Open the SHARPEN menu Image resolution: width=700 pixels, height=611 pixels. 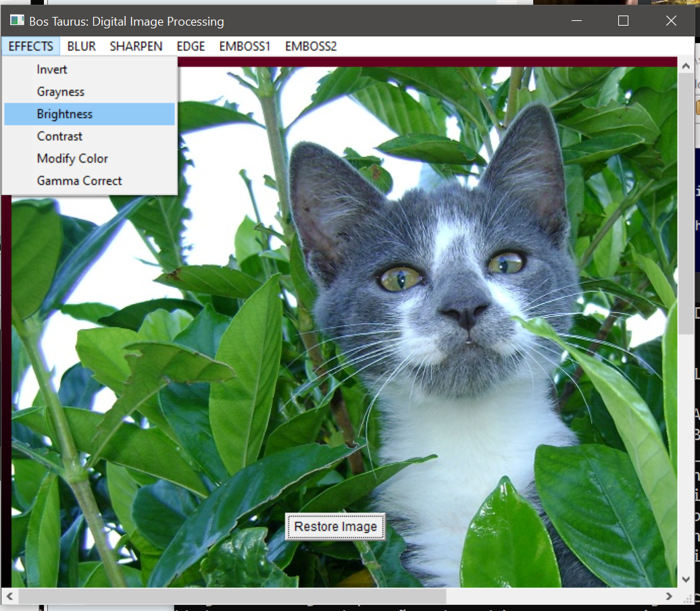pos(136,46)
